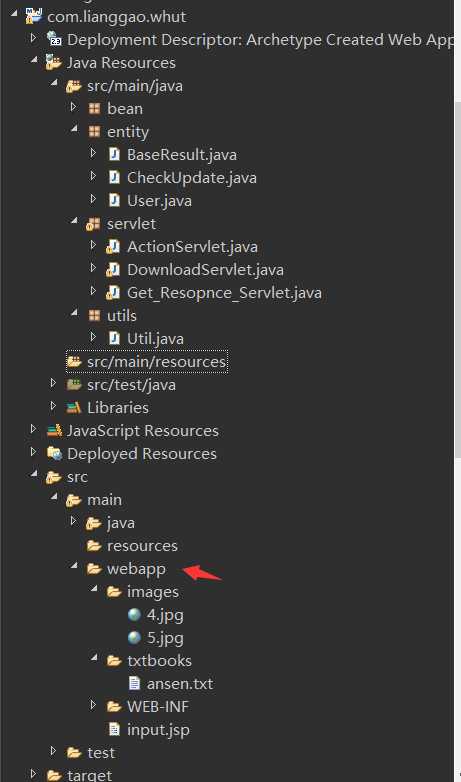
Task: Collapse the utils package
Action: tap(74, 313)
